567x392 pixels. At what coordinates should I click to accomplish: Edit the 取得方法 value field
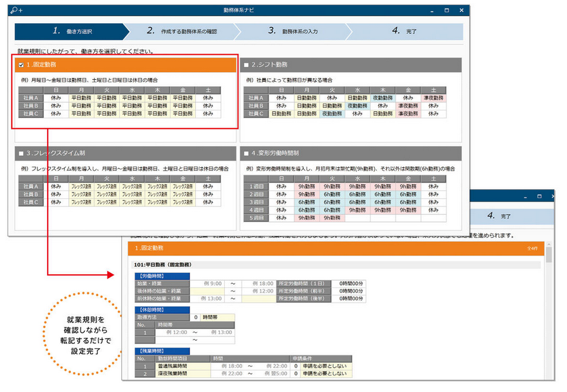[196, 317]
